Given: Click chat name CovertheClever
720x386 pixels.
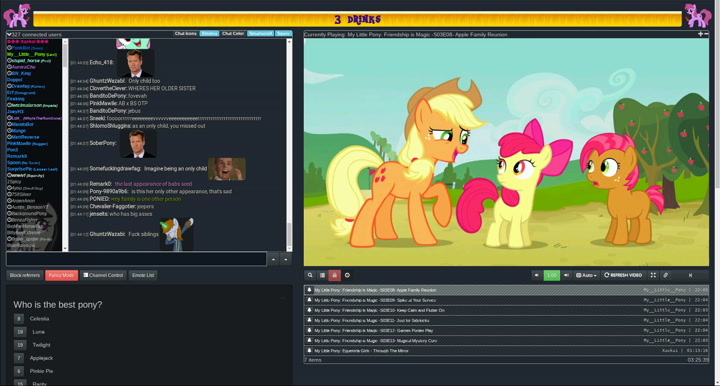Looking at the screenshot, I should 108,88.
